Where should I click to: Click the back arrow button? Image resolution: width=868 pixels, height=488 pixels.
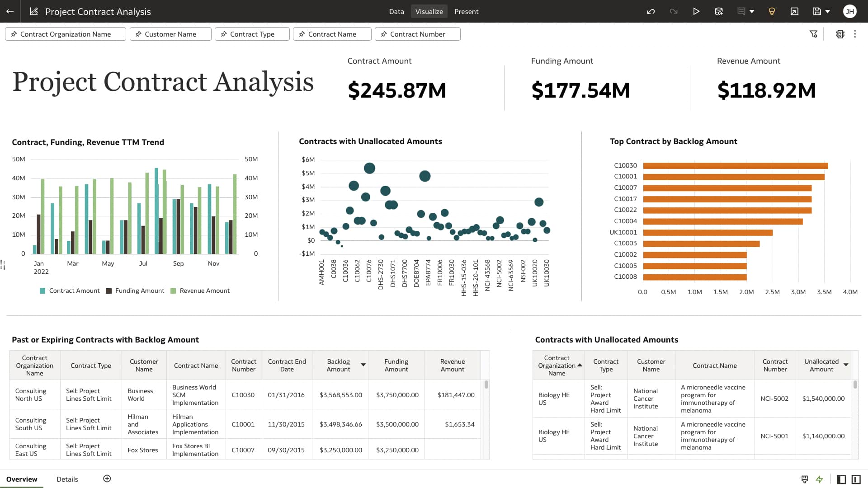10,11
